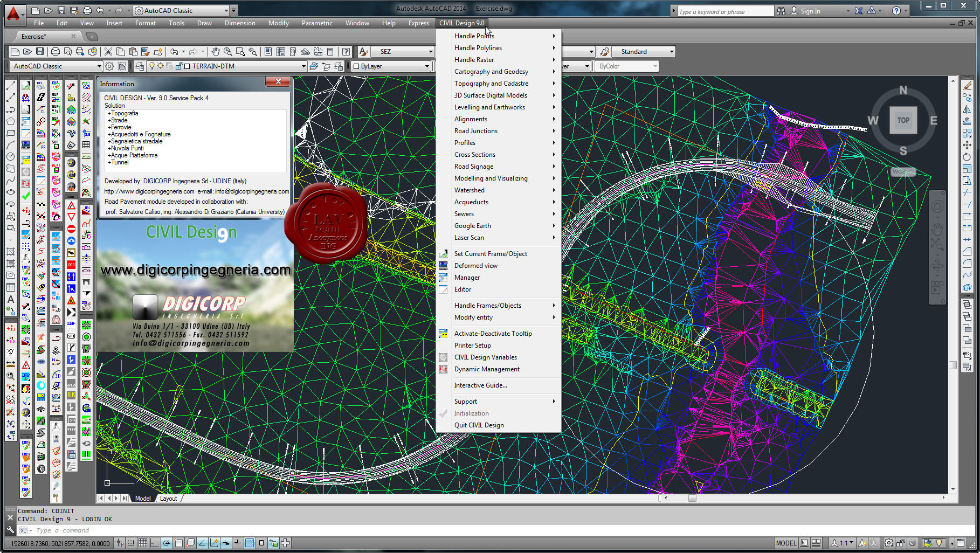Click the Cut scissors icon
The width and height of the screenshot is (980, 553).
coord(108,52)
